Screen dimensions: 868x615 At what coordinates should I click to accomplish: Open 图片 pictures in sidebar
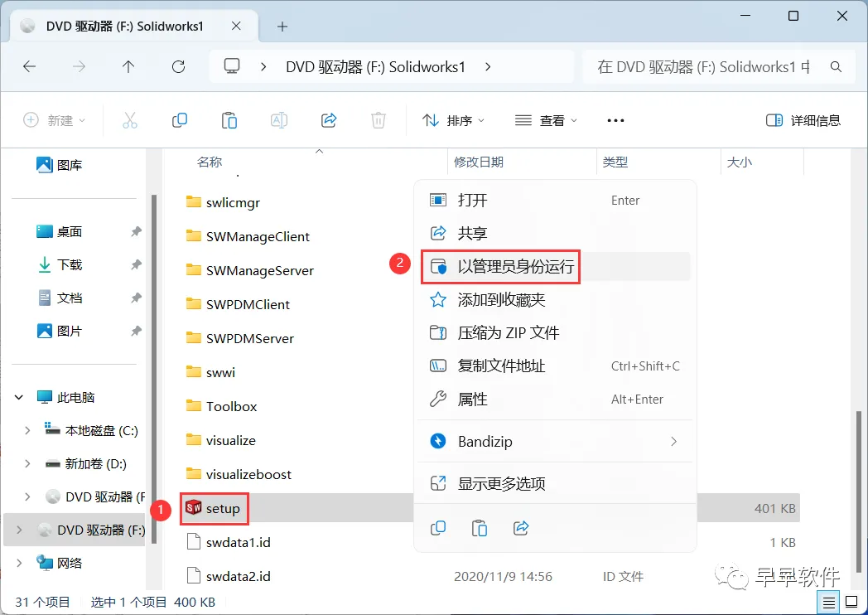click(x=60, y=332)
